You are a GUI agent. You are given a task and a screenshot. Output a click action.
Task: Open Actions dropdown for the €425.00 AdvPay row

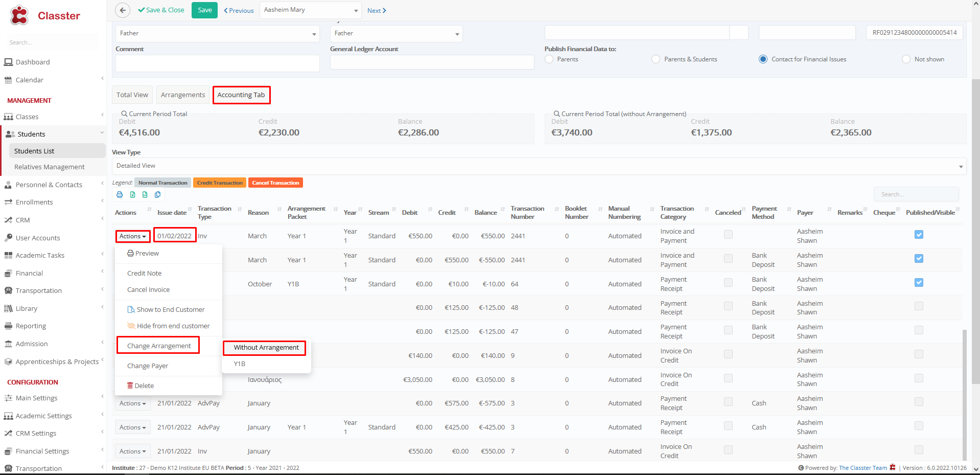(133, 427)
